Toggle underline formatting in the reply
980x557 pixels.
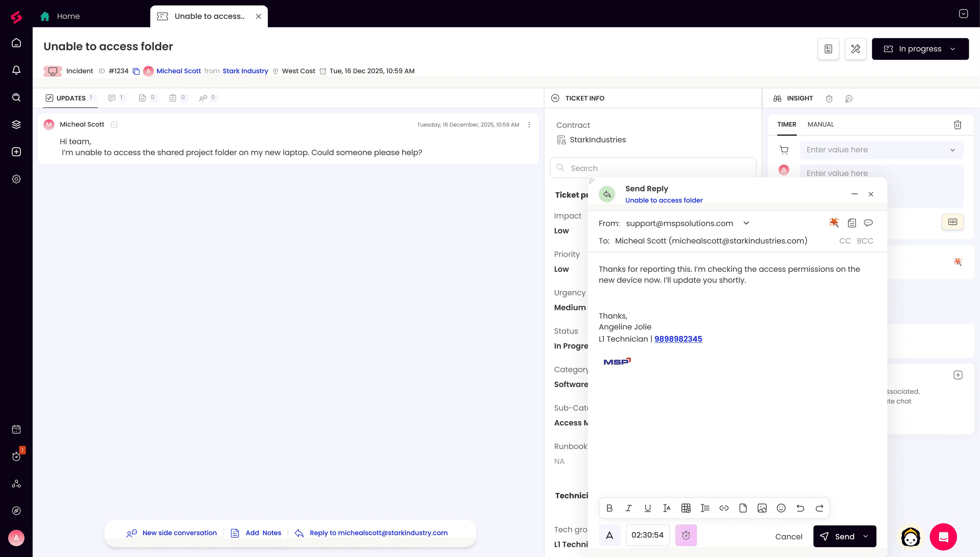(x=648, y=508)
